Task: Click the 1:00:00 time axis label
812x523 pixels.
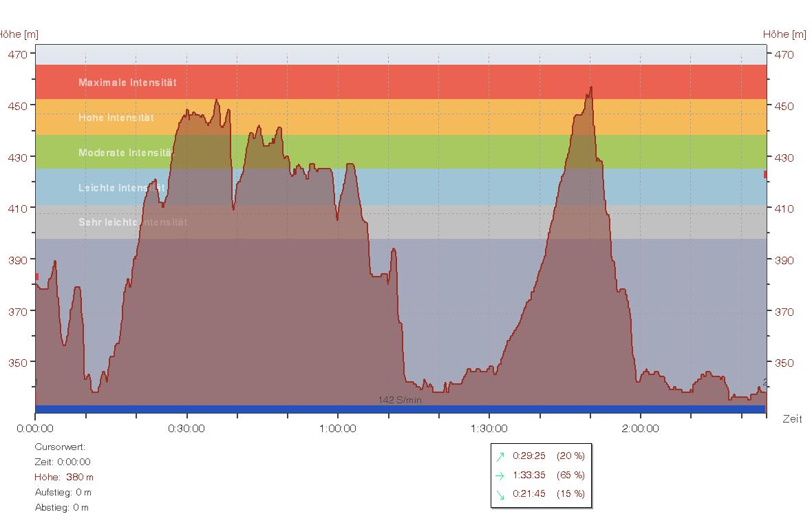Action: coord(338,429)
